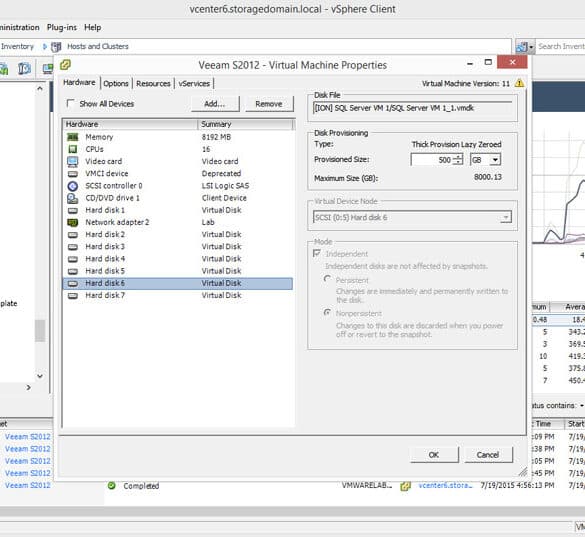Click the Remove button

point(269,104)
